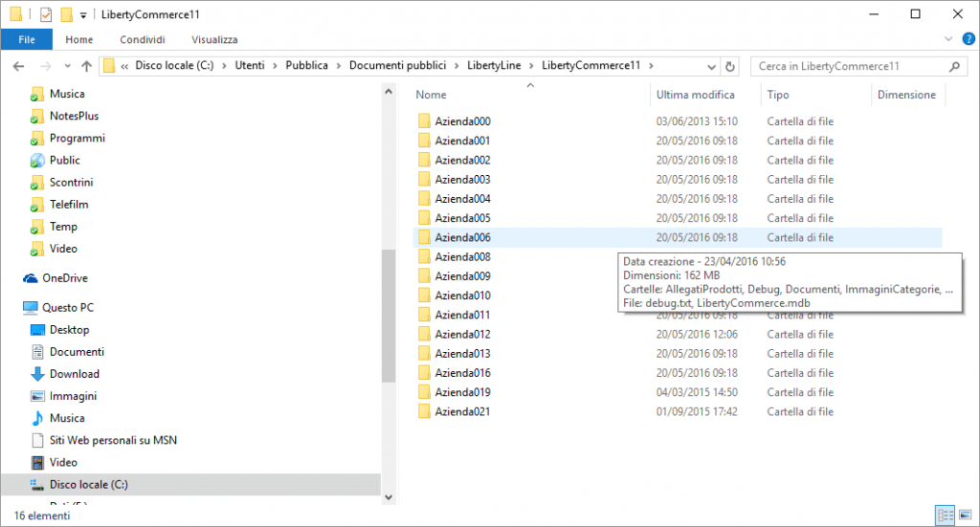Open Documenti in the navigation pane

(x=77, y=352)
